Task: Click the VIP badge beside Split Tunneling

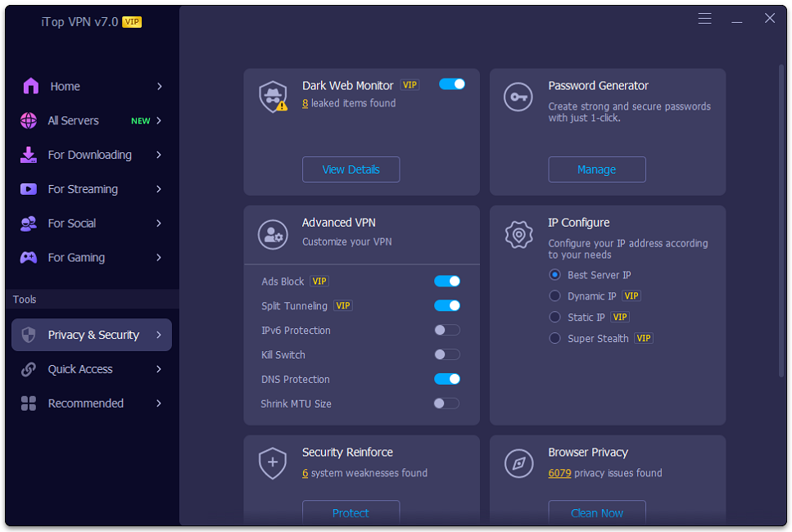Action: coord(343,305)
